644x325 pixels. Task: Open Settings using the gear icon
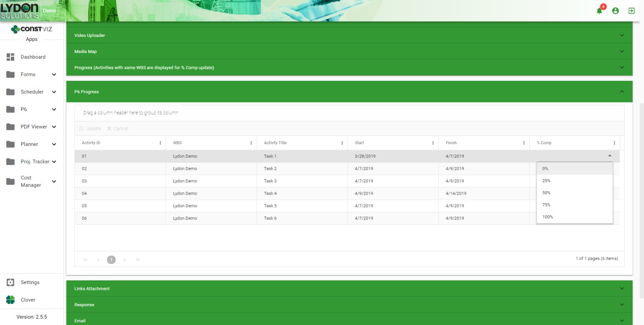pyautogui.click(x=9, y=282)
